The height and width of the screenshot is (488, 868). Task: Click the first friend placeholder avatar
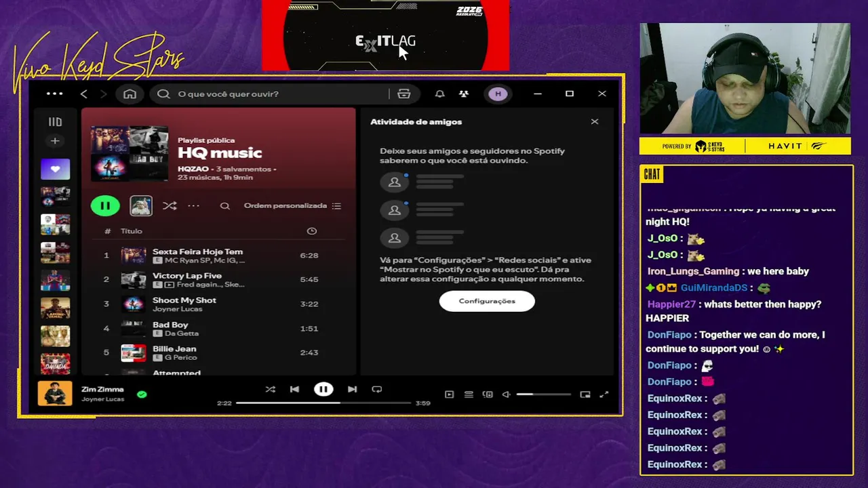394,182
